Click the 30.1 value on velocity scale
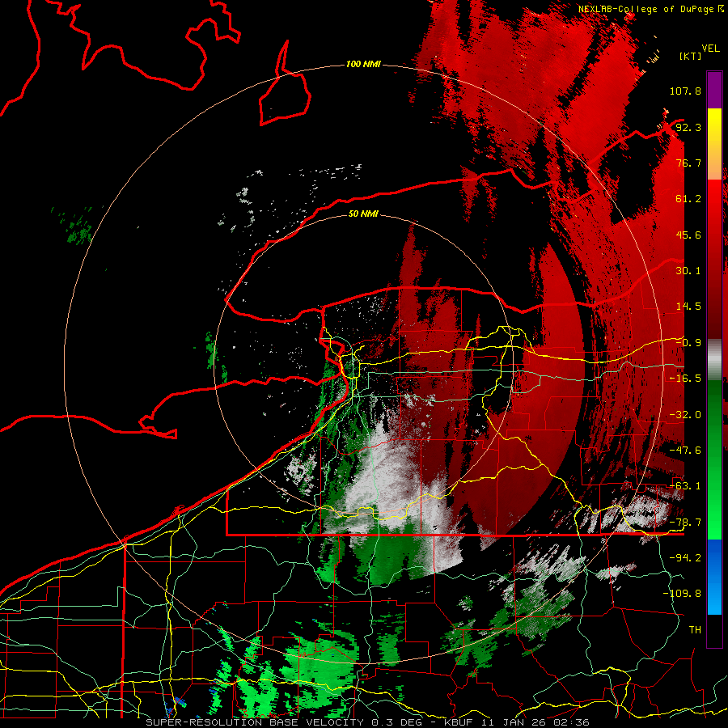 688,271
